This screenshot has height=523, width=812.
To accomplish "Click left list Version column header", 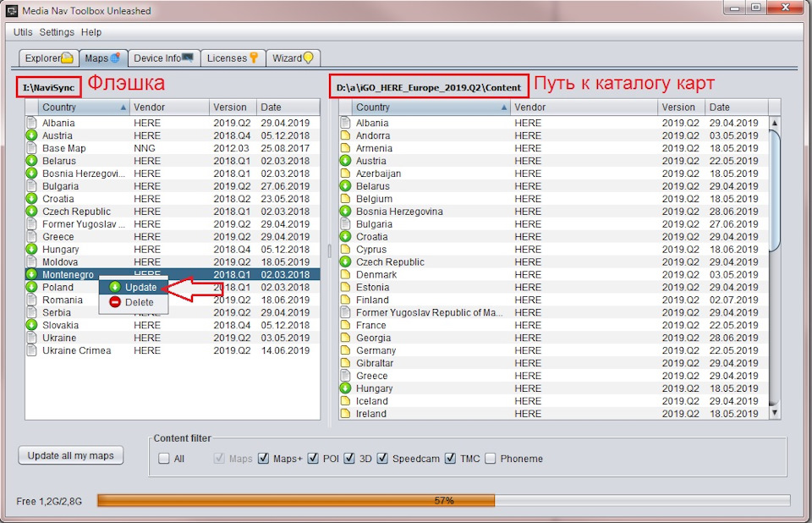I will (x=233, y=107).
